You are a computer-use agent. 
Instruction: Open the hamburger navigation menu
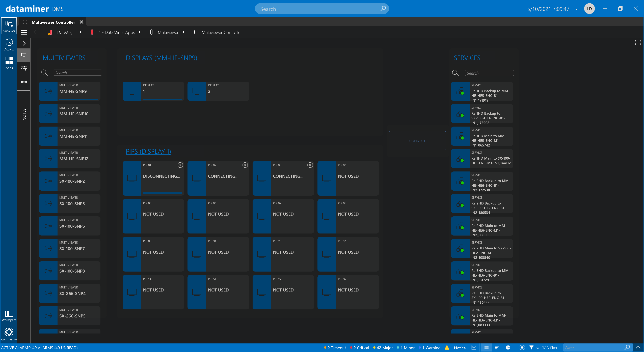point(24,32)
